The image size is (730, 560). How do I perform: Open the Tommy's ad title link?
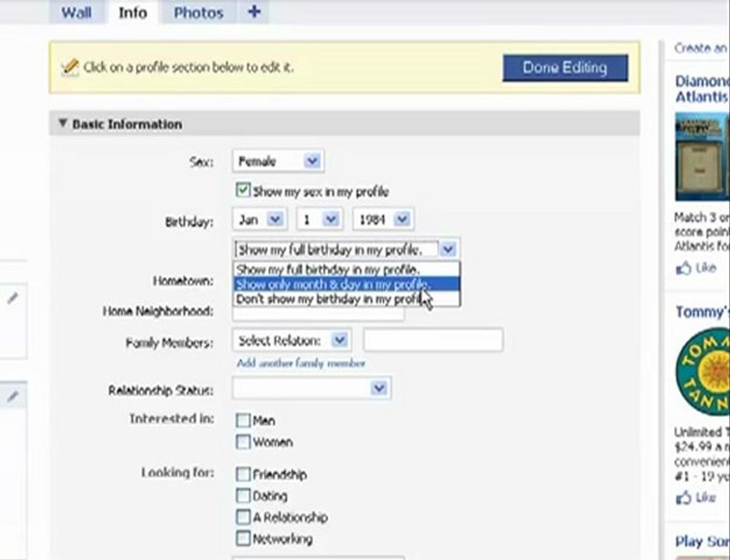click(703, 312)
